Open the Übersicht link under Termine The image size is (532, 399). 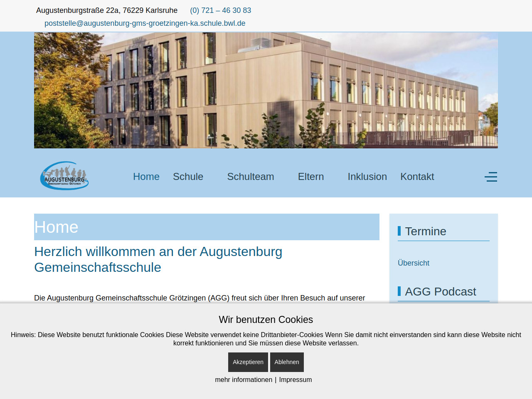coord(413,263)
